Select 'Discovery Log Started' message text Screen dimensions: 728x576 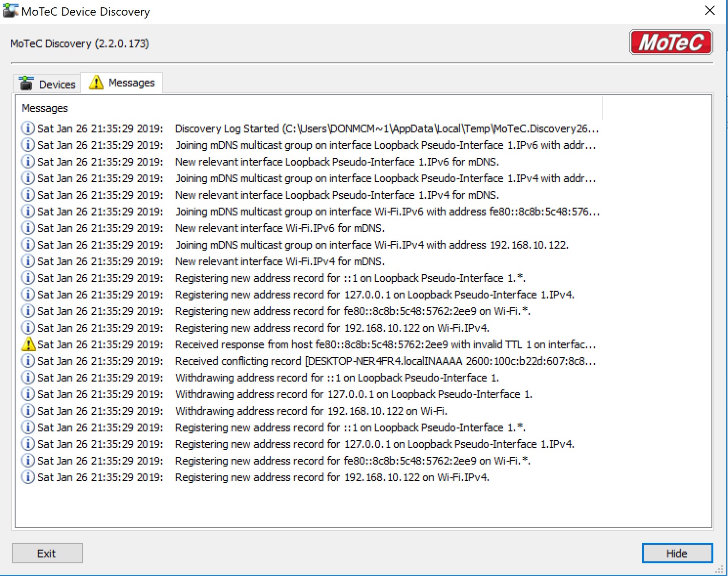tap(387, 128)
